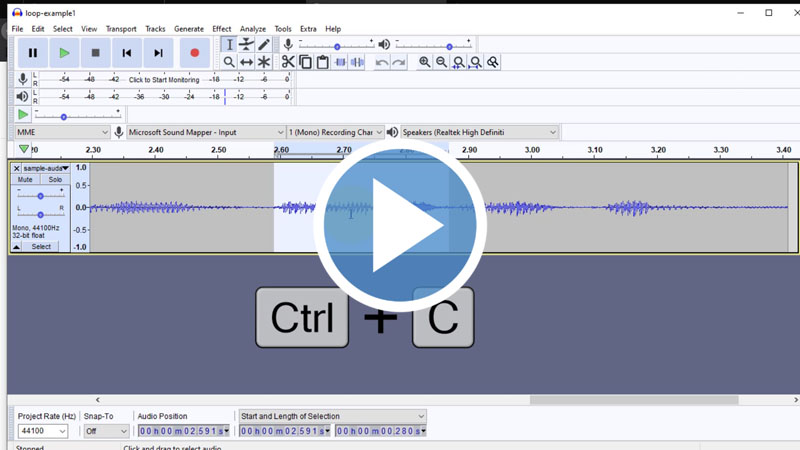The height and width of the screenshot is (450, 800).
Task: Open the Snap-To dropdown
Action: 106,431
